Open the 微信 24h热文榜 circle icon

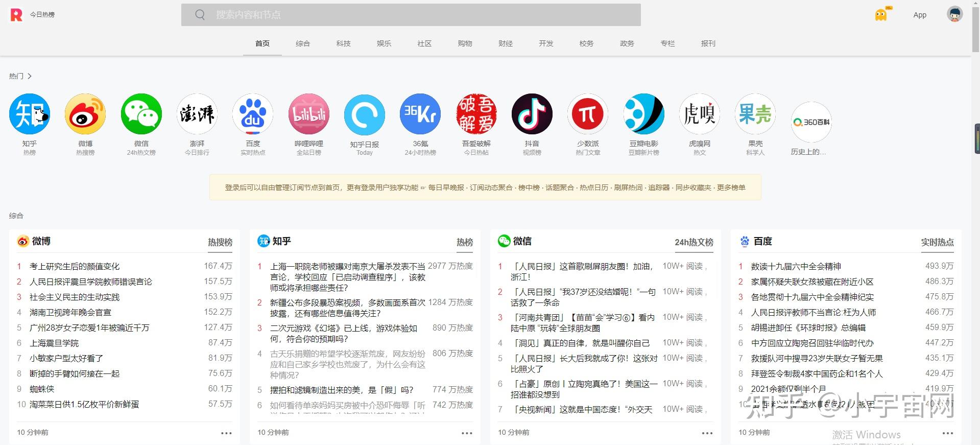141,114
